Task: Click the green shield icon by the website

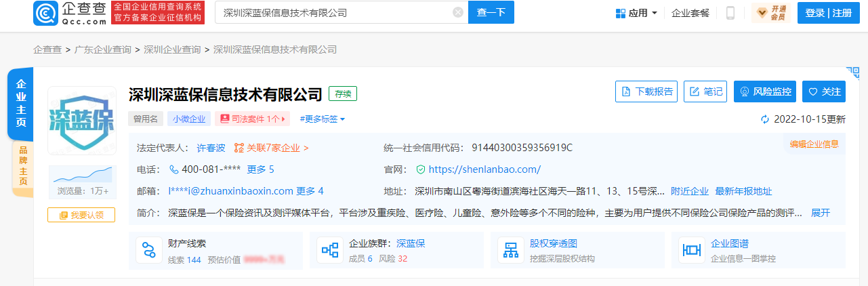Action: [421, 169]
